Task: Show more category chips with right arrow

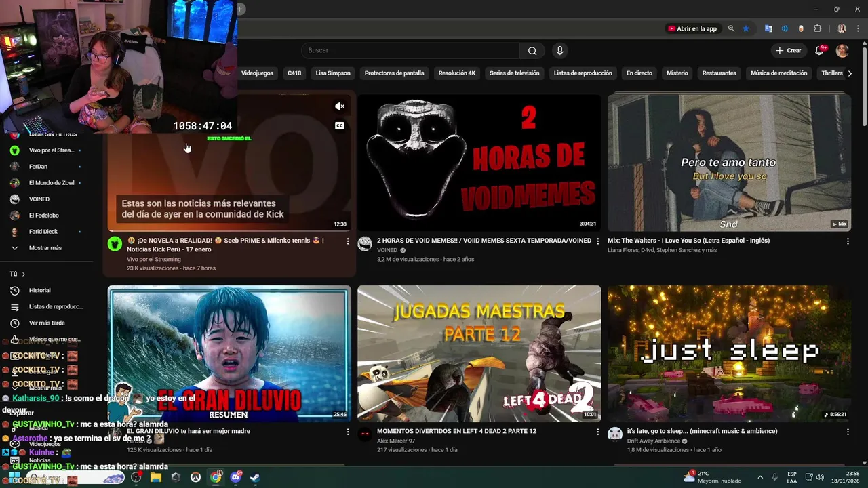Action: [x=850, y=73]
